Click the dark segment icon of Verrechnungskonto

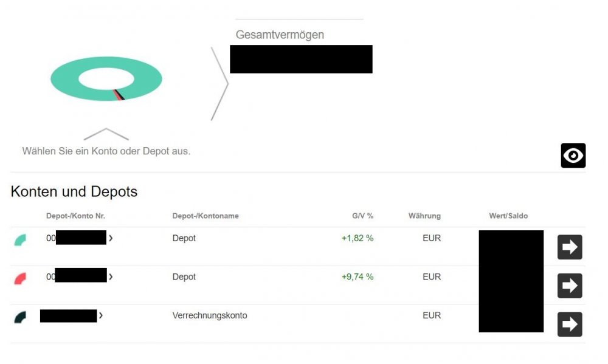20,317
